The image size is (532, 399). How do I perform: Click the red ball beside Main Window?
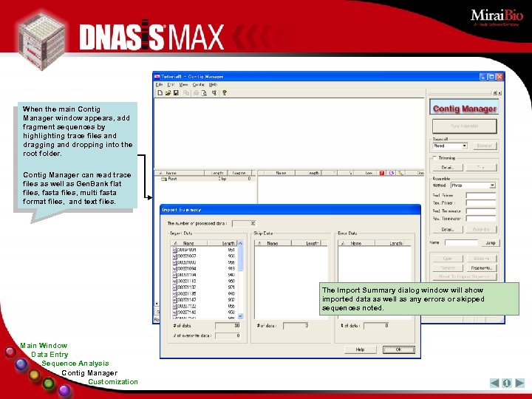coord(10,352)
